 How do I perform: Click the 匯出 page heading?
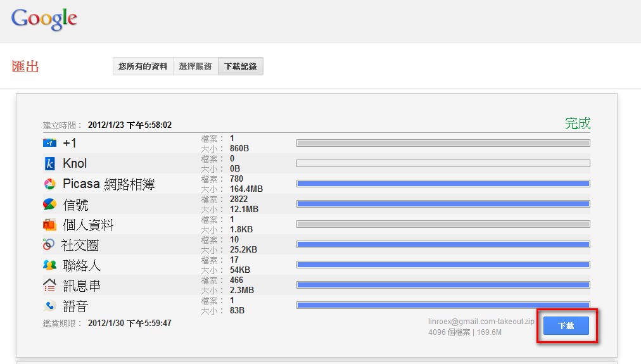pyautogui.click(x=25, y=66)
